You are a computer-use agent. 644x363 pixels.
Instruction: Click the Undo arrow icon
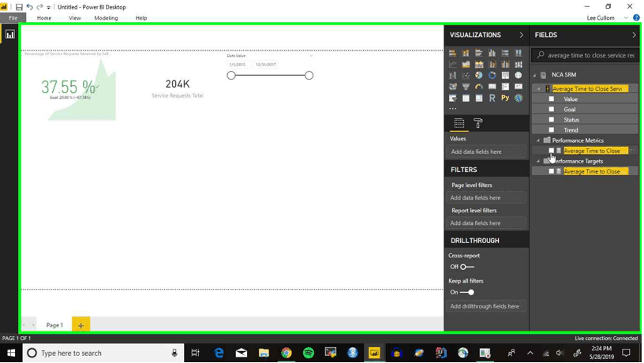29,7
